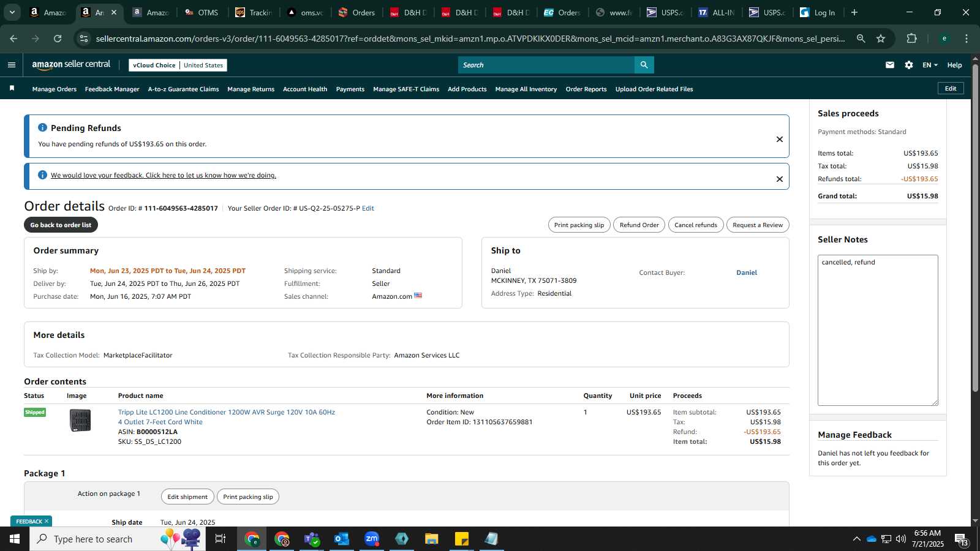
Task: Show hidden system tray icons
Action: pyautogui.click(x=856, y=539)
